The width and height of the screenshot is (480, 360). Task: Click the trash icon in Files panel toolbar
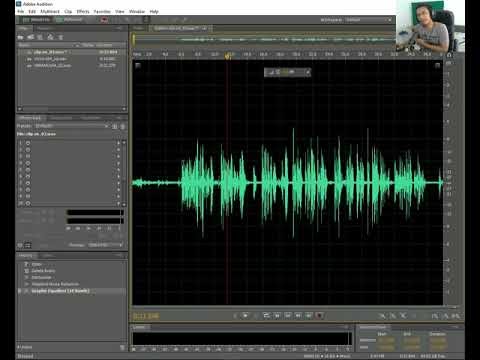[x=61, y=37]
